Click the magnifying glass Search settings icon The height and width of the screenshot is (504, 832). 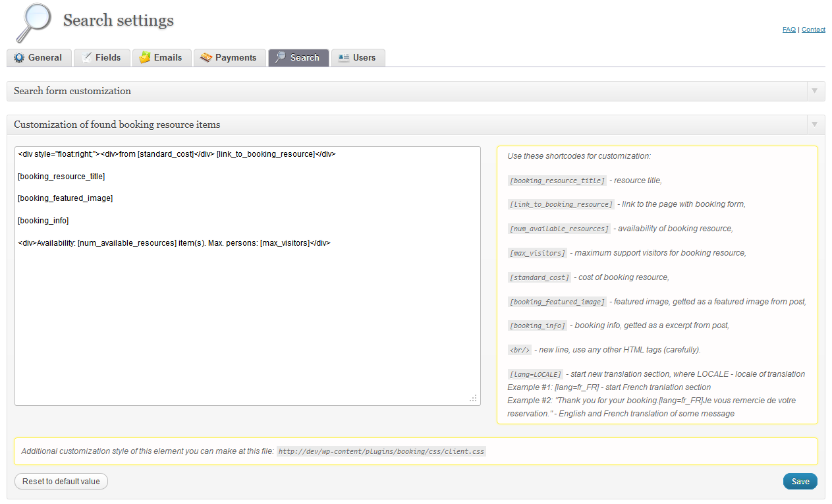pyautogui.click(x=32, y=23)
